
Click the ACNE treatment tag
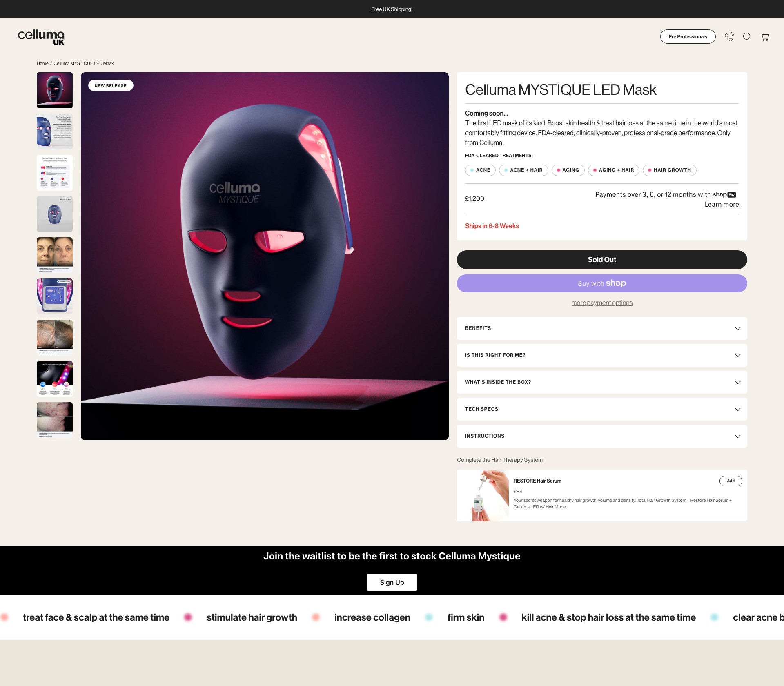tap(480, 170)
